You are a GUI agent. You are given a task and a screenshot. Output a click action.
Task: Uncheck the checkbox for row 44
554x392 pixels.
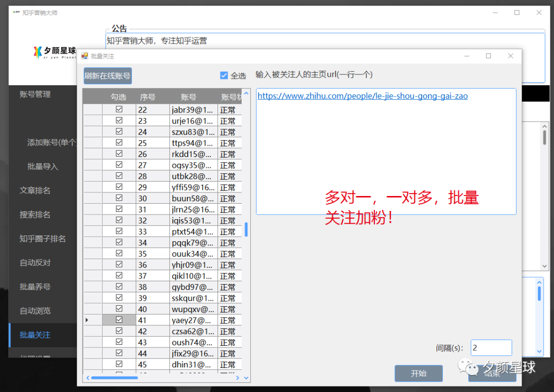pos(119,353)
